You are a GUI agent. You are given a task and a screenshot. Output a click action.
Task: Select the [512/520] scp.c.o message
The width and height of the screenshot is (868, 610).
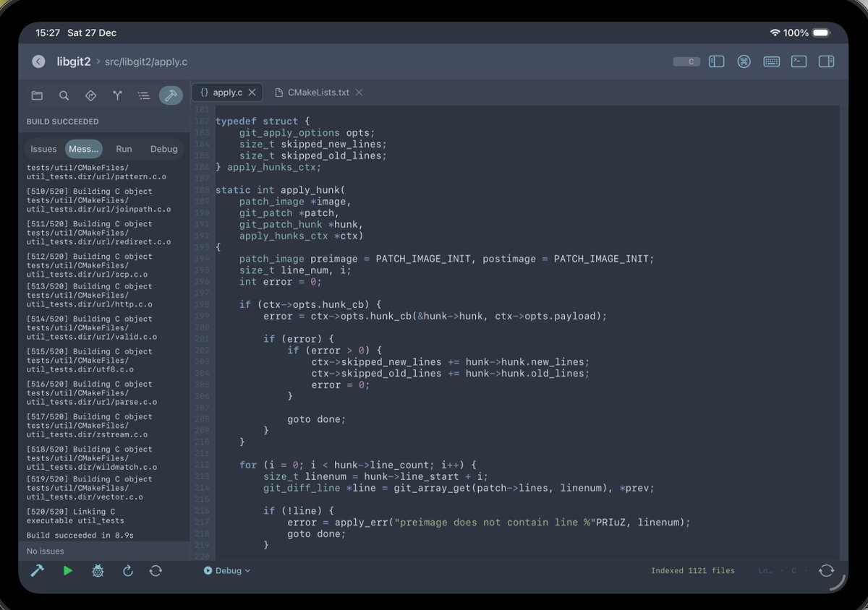click(90, 265)
